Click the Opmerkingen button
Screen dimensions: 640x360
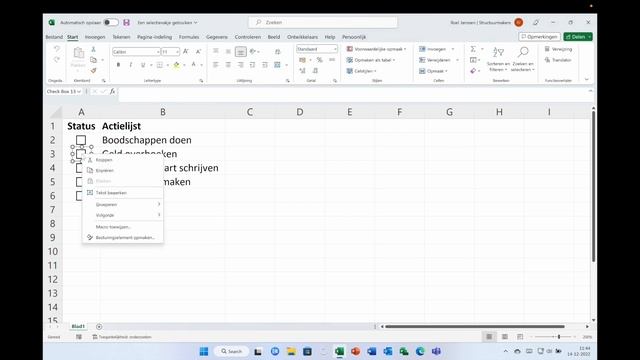(x=540, y=37)
